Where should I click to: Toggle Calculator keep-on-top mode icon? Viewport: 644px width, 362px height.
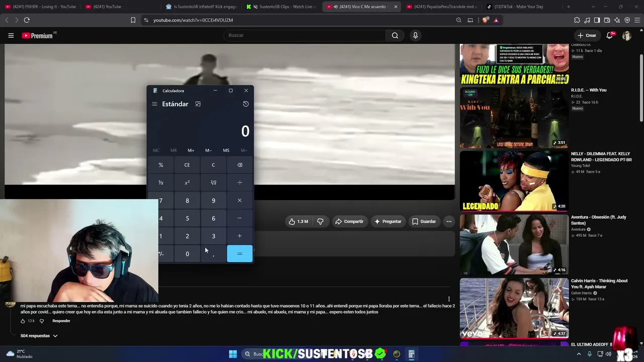click(x=198, y=104)
